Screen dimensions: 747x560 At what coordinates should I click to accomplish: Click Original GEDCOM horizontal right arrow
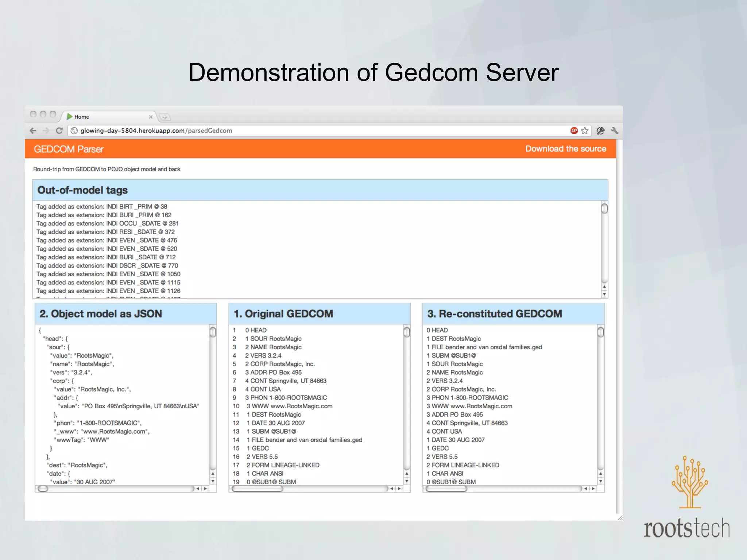[399, 489]
